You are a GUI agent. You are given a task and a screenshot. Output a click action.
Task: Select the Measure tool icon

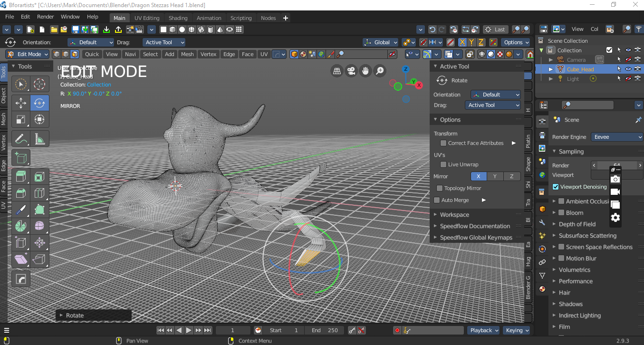pos(39,139)
